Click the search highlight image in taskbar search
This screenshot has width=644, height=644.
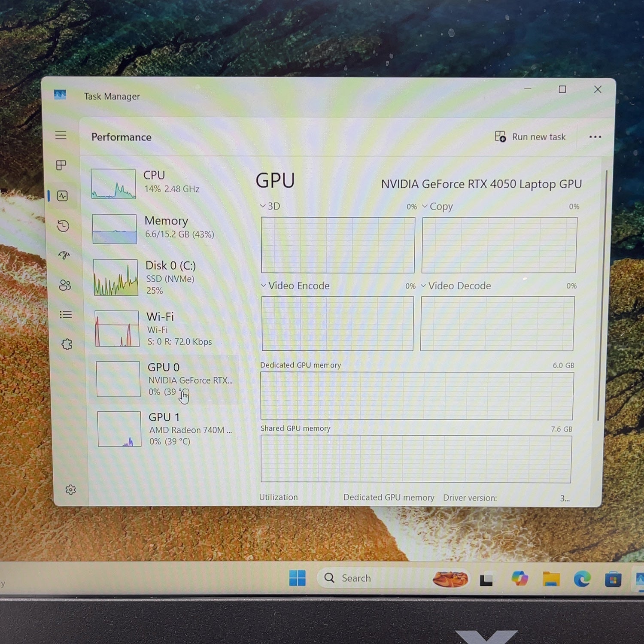(450, 579)
